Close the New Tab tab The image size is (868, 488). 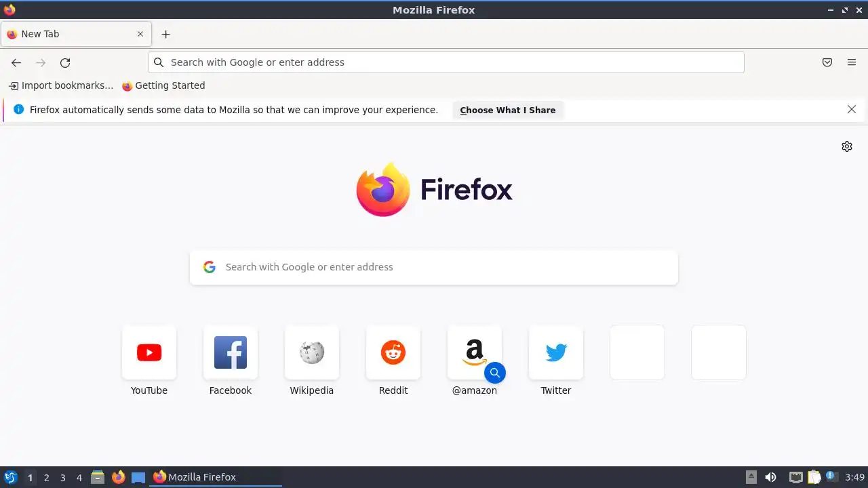[140, 34]
